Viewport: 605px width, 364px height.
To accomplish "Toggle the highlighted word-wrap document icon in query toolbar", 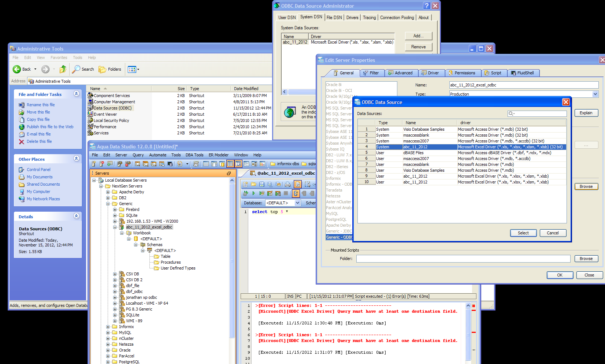I will coord(298,184).
